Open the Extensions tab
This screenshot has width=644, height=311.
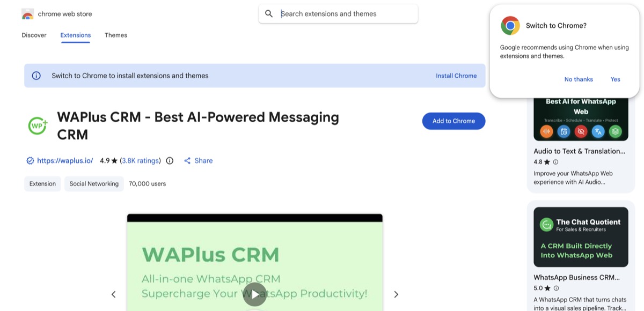pos(76,35)
